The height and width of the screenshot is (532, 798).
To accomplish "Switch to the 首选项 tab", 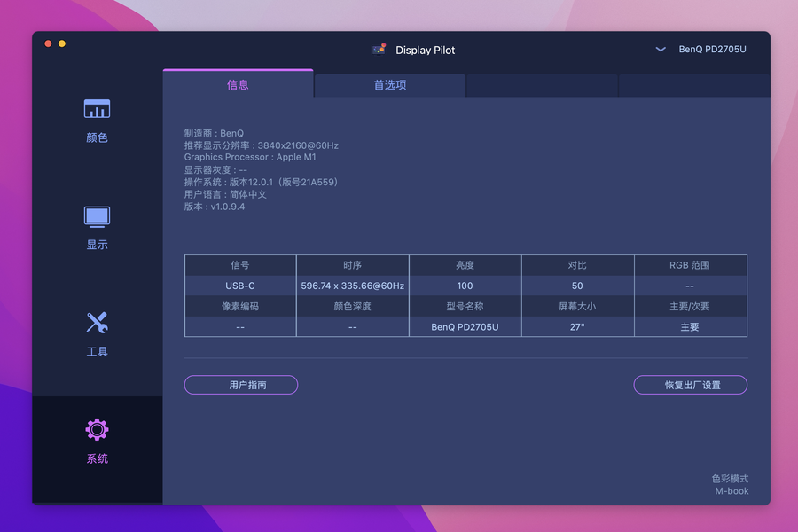I will click(390, 85).
